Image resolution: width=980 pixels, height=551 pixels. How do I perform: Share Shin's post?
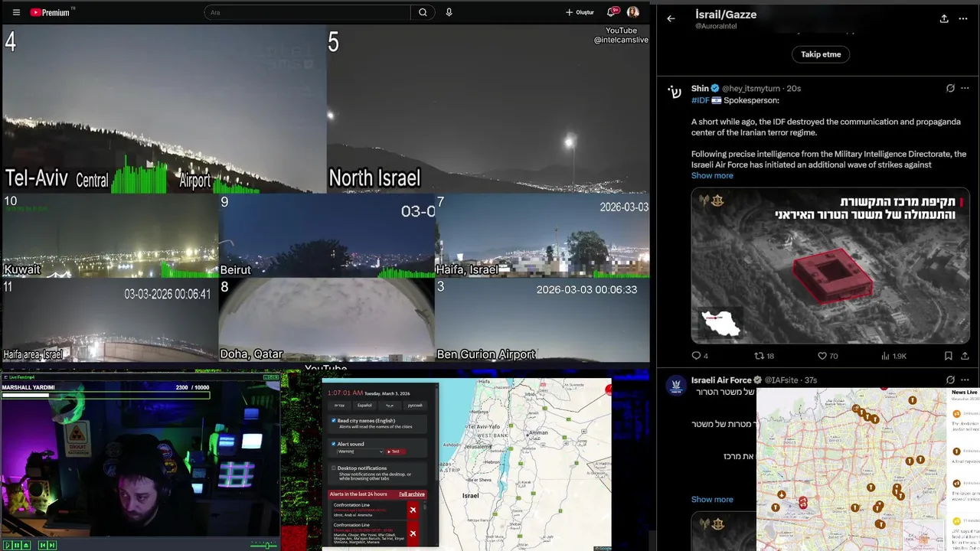[963, 356]
